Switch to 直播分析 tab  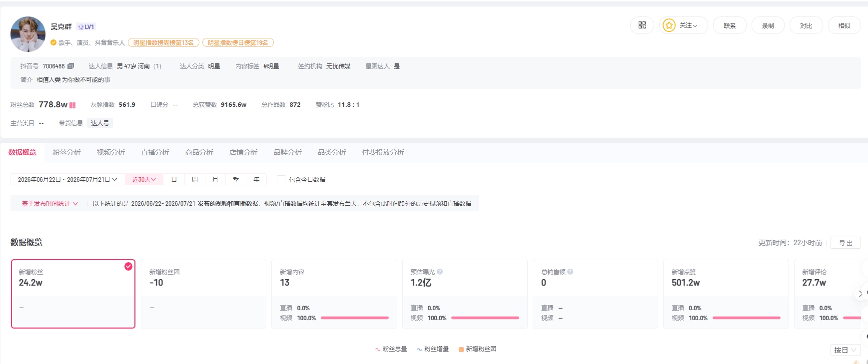(155, 152)
